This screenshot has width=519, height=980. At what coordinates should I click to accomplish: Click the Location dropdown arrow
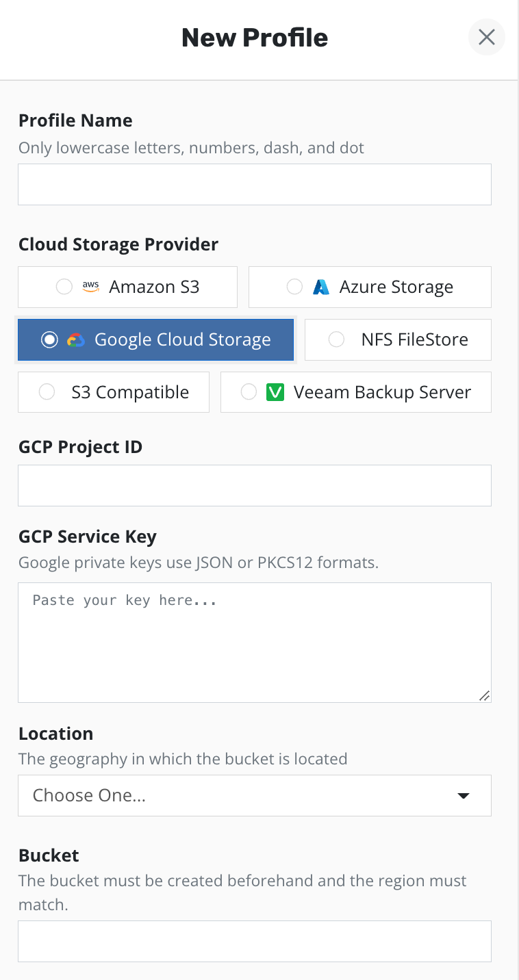[464, 795]
